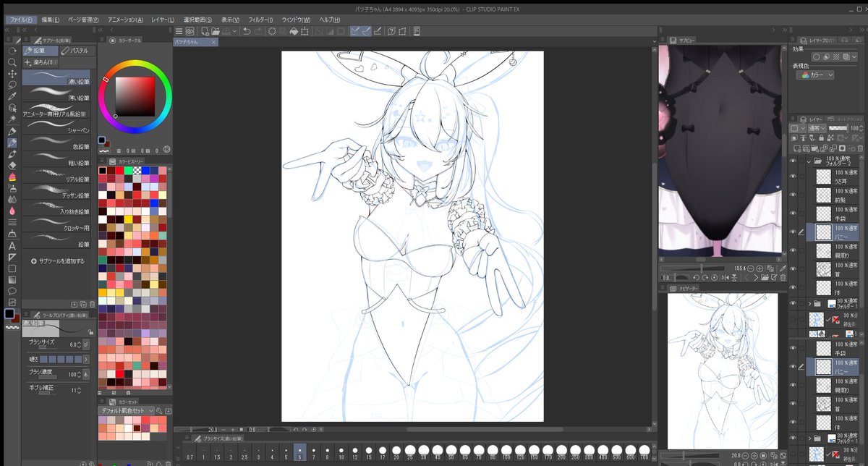The width and height of the screenshot is (868, 466).
Task: Click the New raster layer icon
Action: 797,148
